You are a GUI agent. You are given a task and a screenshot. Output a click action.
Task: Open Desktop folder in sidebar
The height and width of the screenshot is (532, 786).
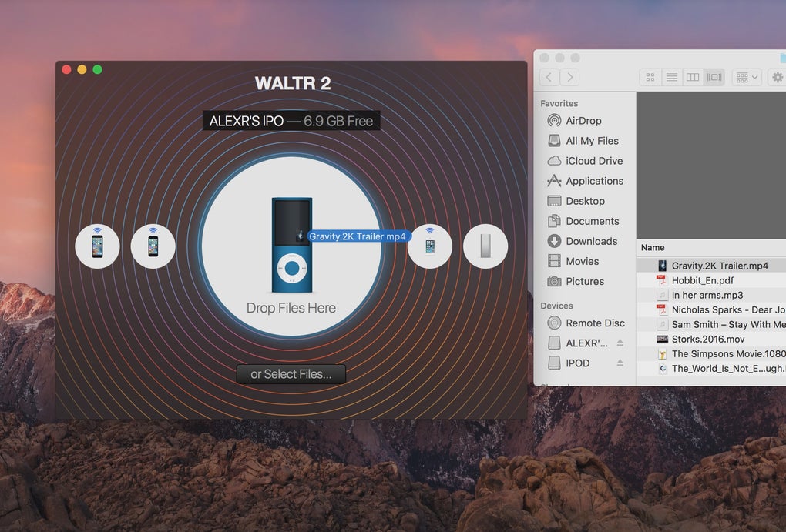pyautogui.click(x=584, y=201)
